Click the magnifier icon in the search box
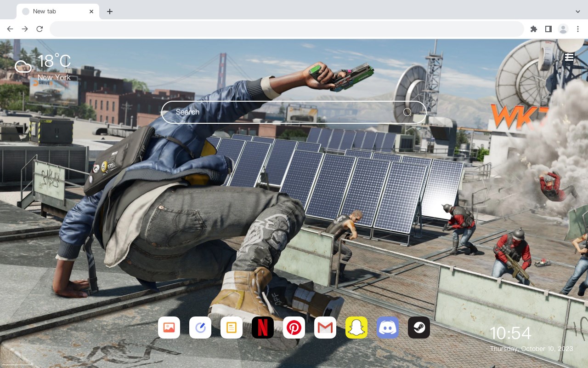588x368 pixels. pyautogui.click(x=407, y=112)
